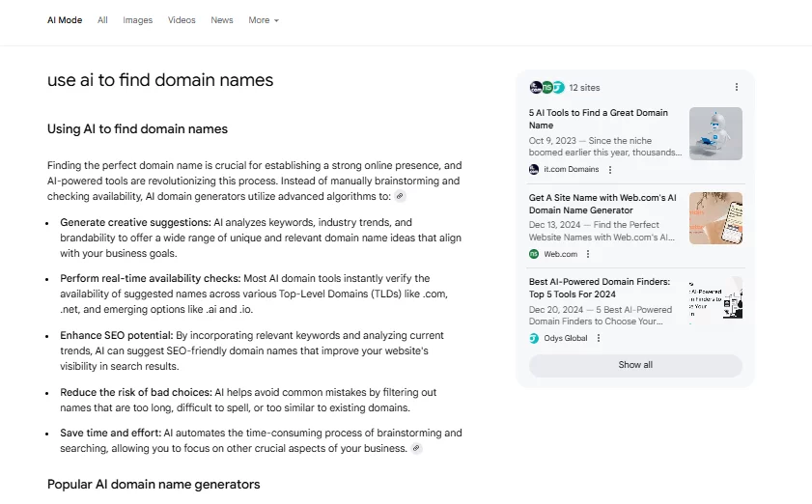The height and width of the screenshot is (504, 812).
Task: Open '5 AI Tools to Find a Great Domain Name'
Action: coord(598,119)
